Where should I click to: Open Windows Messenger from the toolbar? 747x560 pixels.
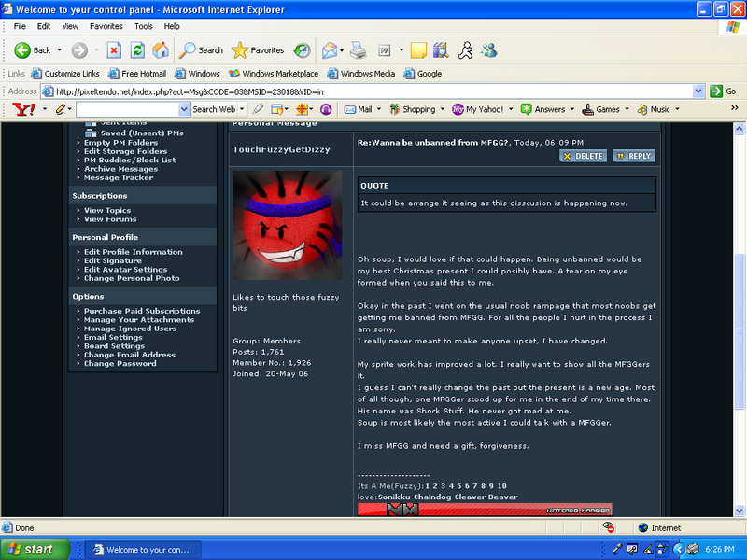pyautogui.click(x=489, y=50)
